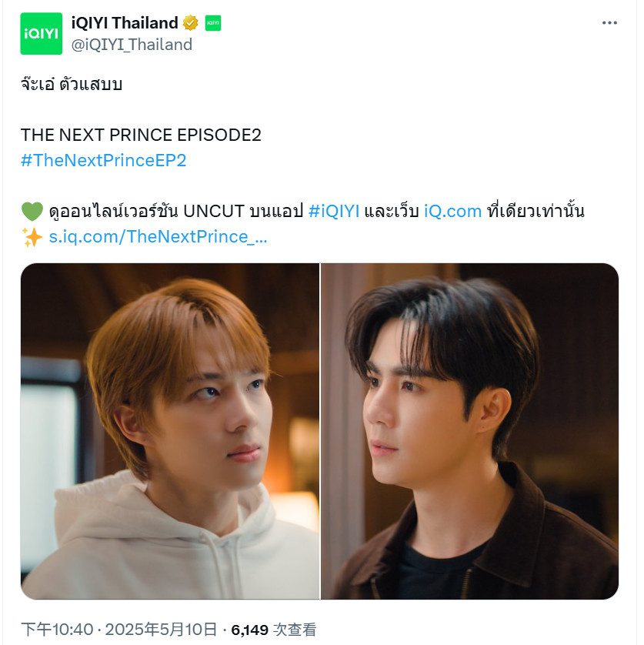Open the three-dot more options menu

click(x=609, y=23)
